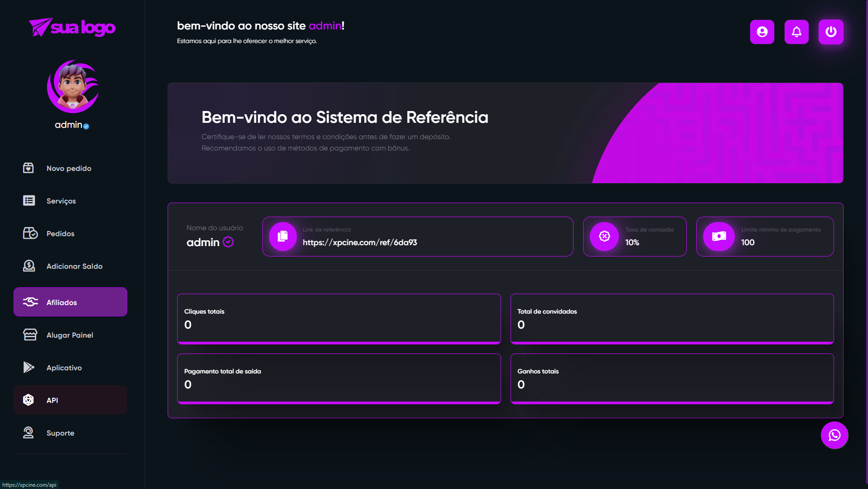This screenshot has height=489, width=868.
Task: Select Afiliados sidebar item
Action: (x=70, y=302)
